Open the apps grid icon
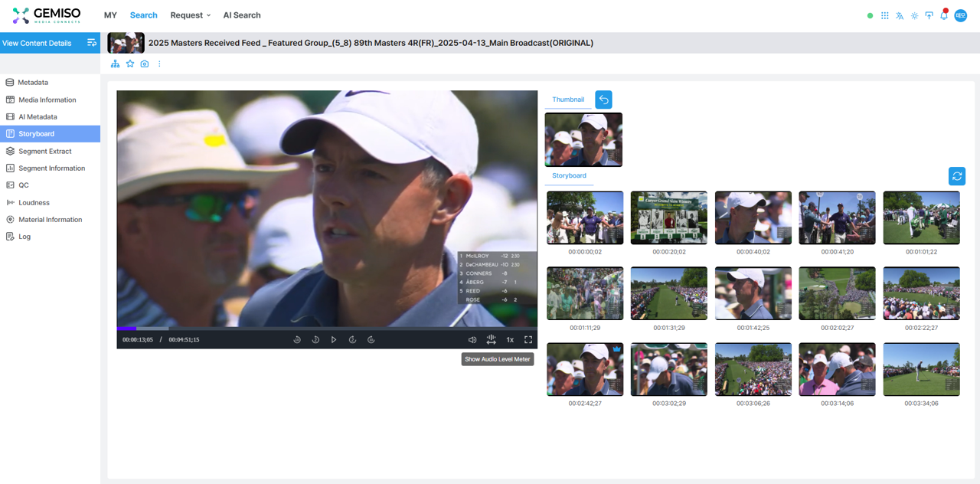980x484 pixels. click(x=885, y=15)
